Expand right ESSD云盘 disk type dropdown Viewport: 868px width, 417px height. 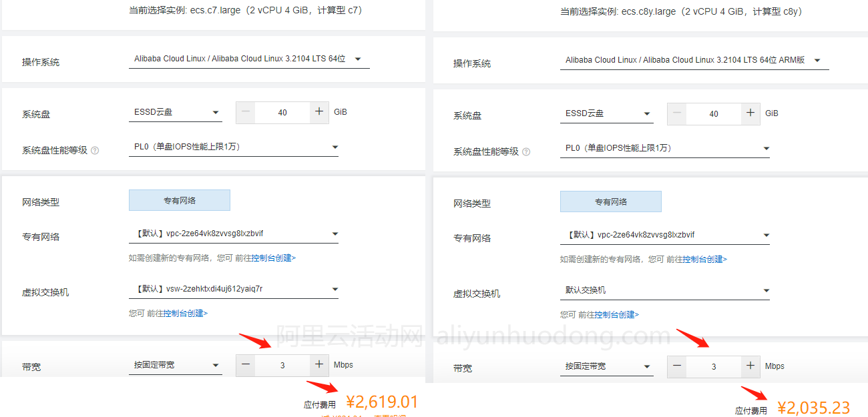(607, 114)
